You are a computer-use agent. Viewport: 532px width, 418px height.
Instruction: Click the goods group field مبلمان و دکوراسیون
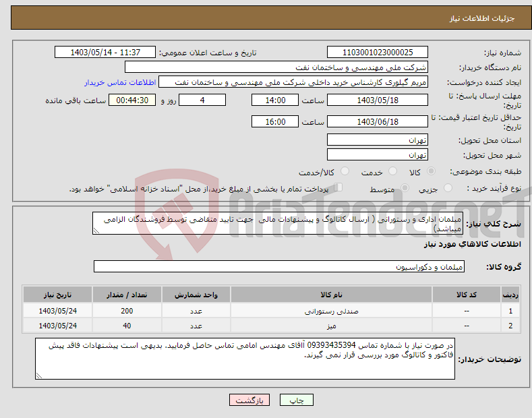(x=279, y=267)
